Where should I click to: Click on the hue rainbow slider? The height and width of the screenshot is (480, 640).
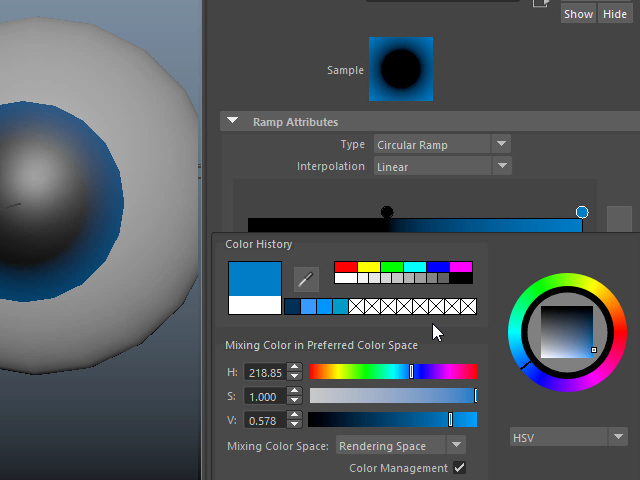pos(393,371)
